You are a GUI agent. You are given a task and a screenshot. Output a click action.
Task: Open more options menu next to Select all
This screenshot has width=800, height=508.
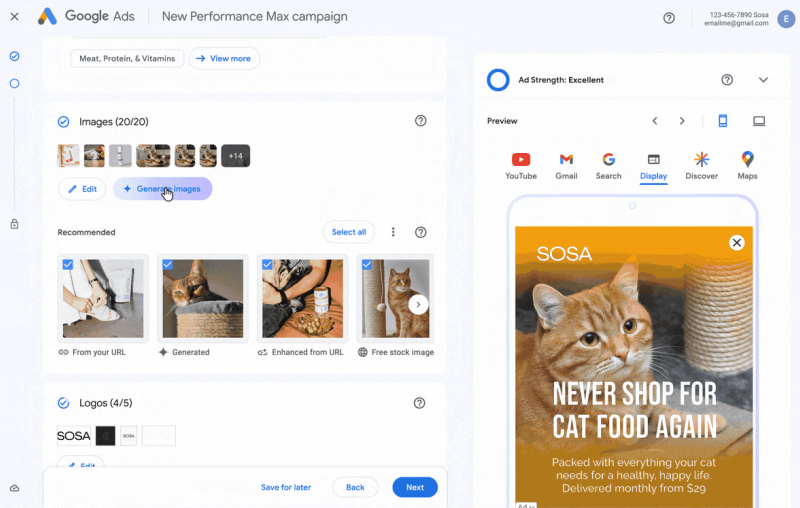pyautogui.click(x=393, y=232)
